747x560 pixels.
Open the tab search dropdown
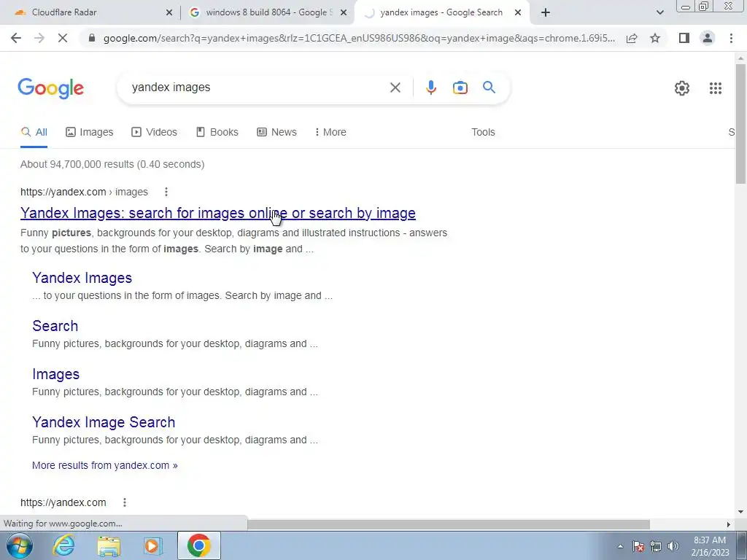point(659,12)
